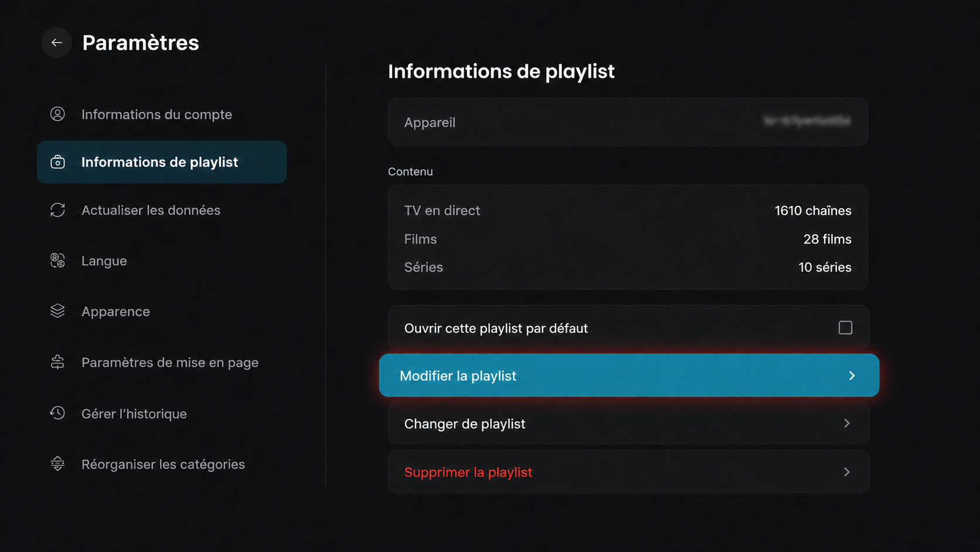Click the playlist information icon in sidebar
Image resolution: width=980 pixels, height=552 pixels.
click(x=57, y=162)
